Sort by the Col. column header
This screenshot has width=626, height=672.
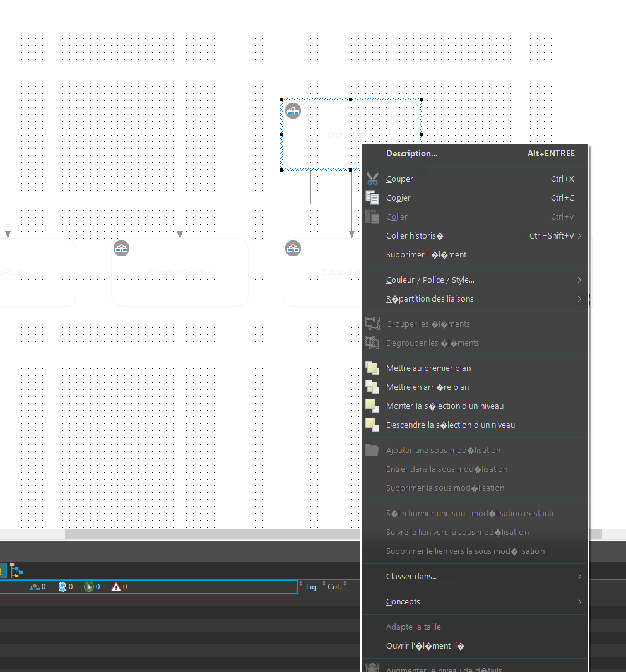tap(334, 587)
